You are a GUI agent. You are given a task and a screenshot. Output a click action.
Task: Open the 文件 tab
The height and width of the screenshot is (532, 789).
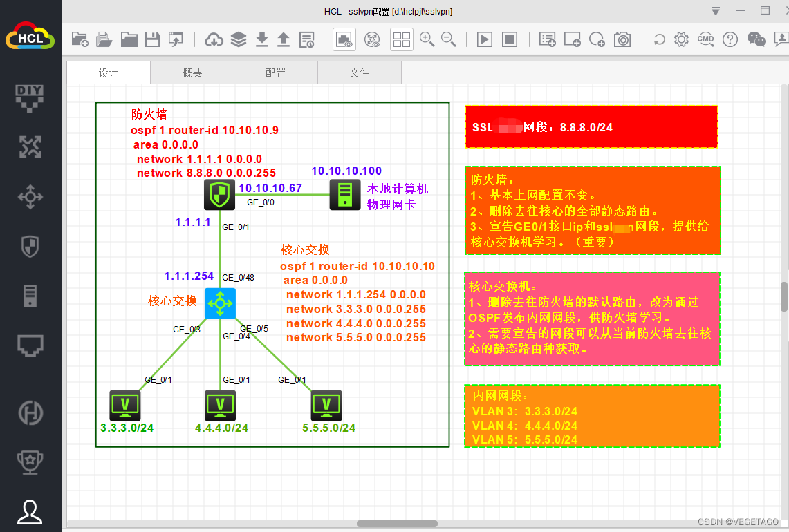pyautogui.click(x=360, y=73)
